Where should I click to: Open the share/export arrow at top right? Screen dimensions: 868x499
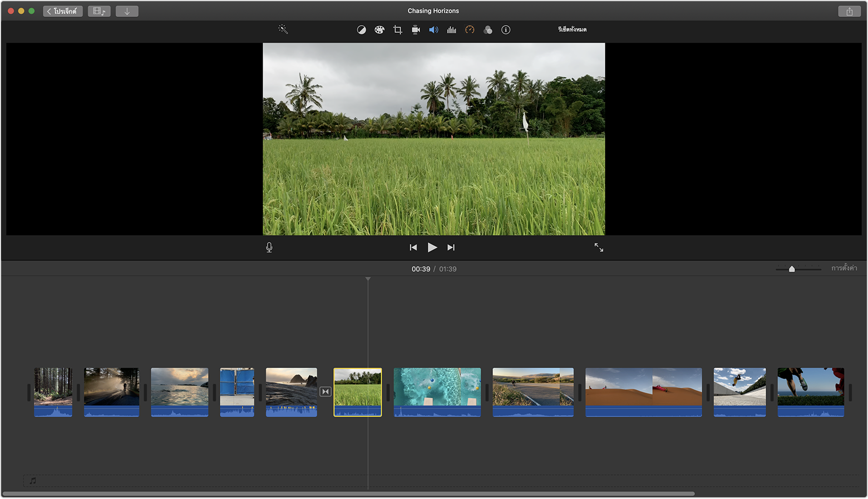[850, 11]
